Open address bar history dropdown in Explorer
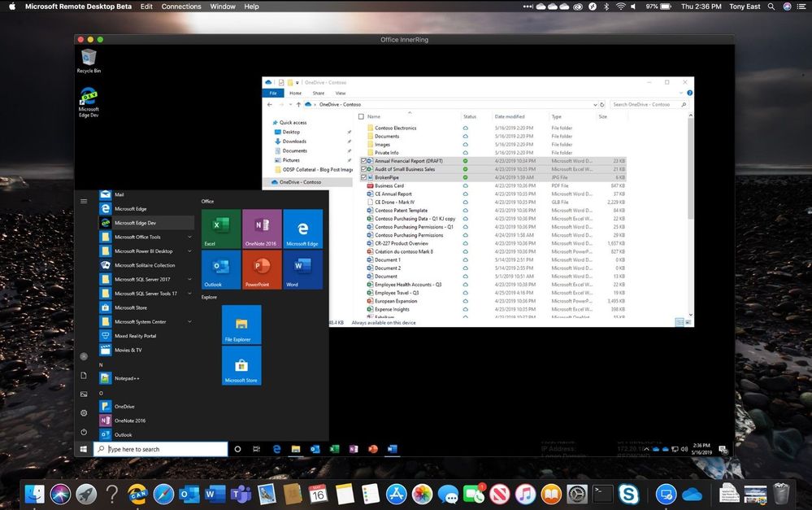 pyautogui.click(x=595, y=105)
